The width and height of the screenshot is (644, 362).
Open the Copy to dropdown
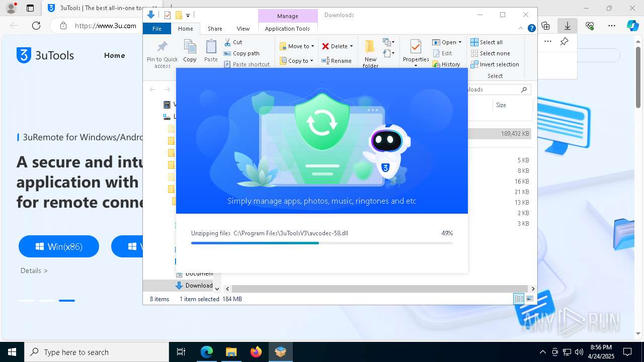[297, 61]
